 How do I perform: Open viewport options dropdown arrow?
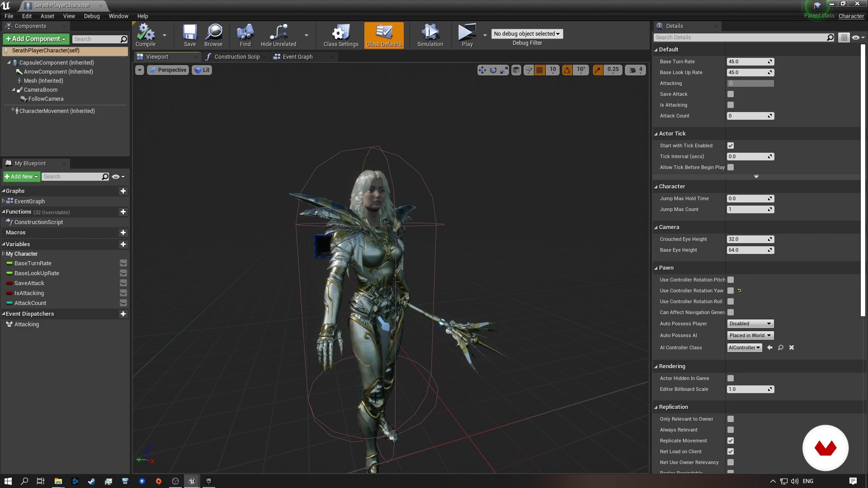coord(140,70)
